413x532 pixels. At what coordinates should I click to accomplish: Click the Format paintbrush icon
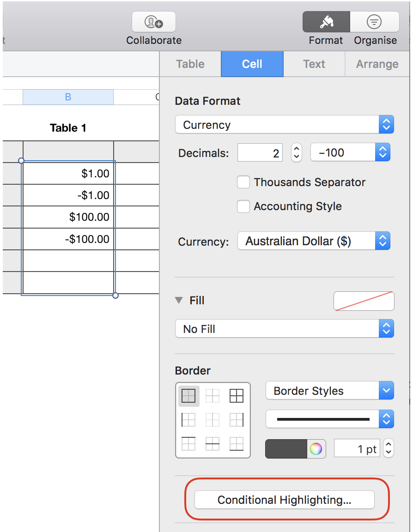click(x=326, y=22)
